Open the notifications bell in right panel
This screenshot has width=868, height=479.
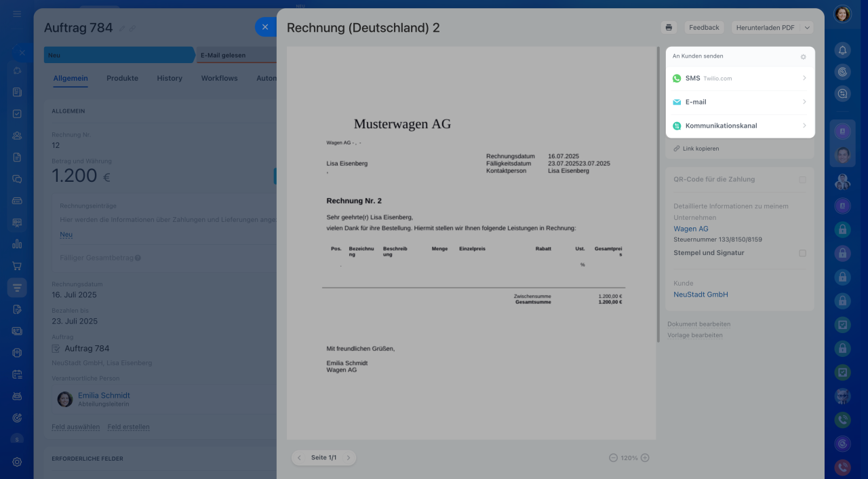[x=842, y=50]
